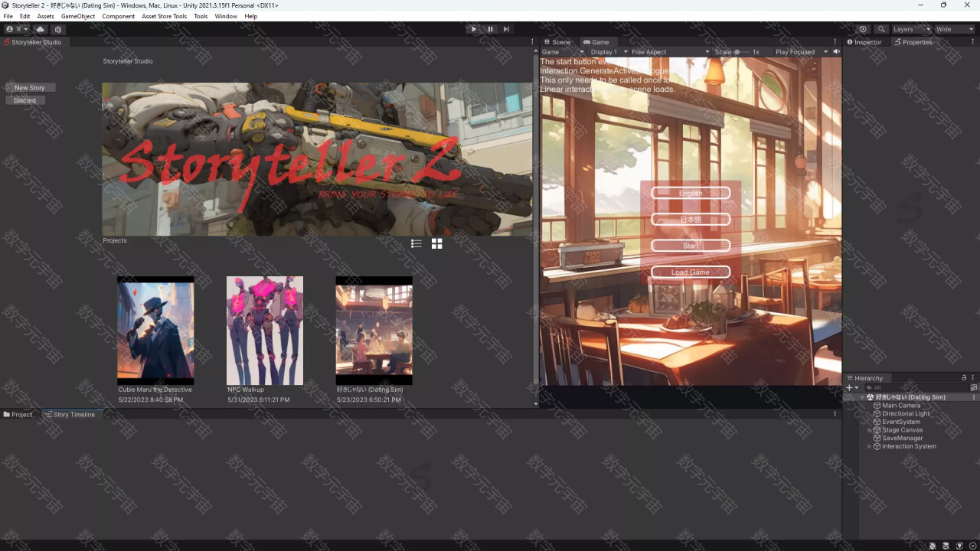Click Hierarchy search-by-type icon

[973, 388]
